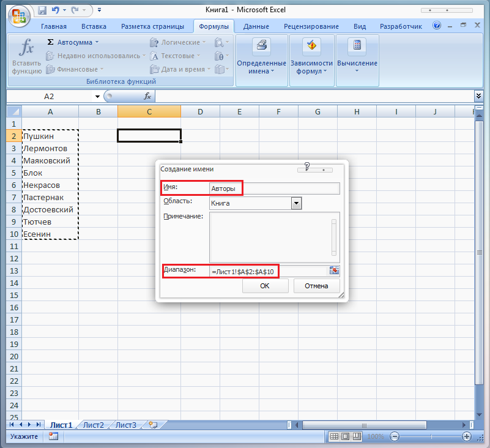490x448 pixels.
Task: Expand the Область dropdown in the dialog
Action: click(x=297, y=203)
